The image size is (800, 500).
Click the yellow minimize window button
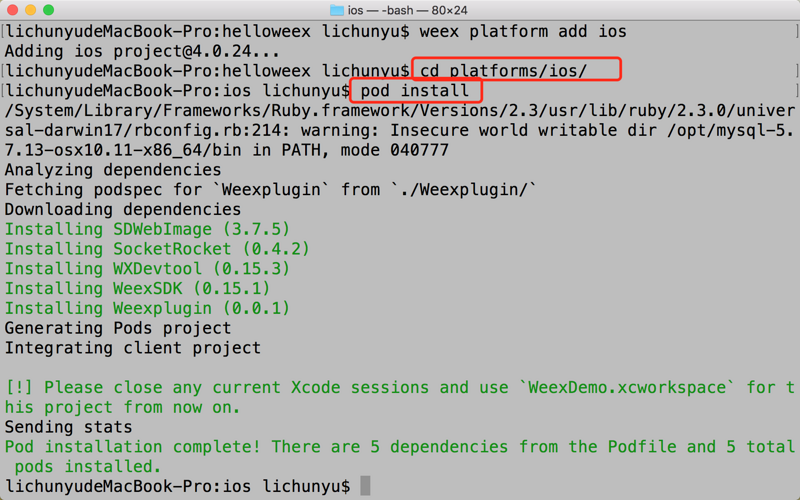[x=31, y=10]
